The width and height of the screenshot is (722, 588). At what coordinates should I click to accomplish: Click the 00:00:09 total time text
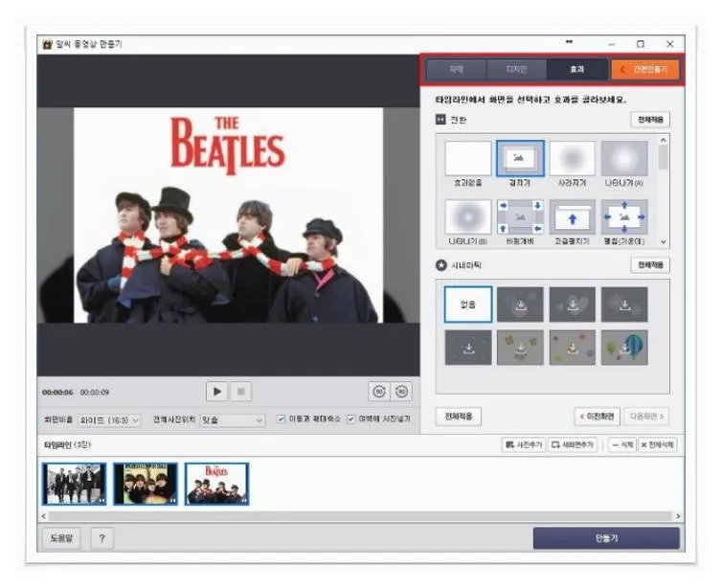(x=95, y=393)
